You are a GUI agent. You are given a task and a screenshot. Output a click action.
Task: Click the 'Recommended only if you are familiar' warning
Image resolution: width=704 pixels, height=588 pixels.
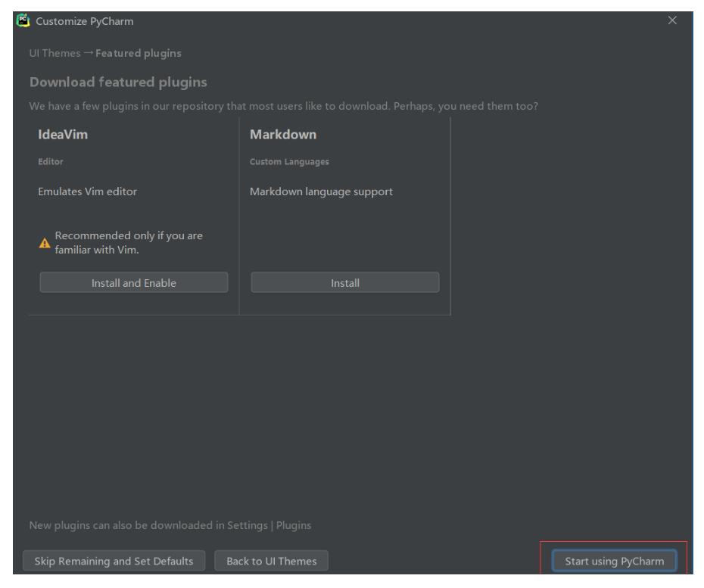pos(129,243)
